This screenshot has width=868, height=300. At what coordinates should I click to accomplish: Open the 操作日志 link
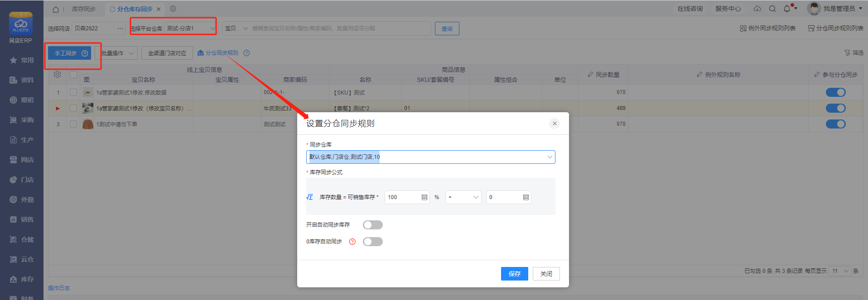[59, 288]
